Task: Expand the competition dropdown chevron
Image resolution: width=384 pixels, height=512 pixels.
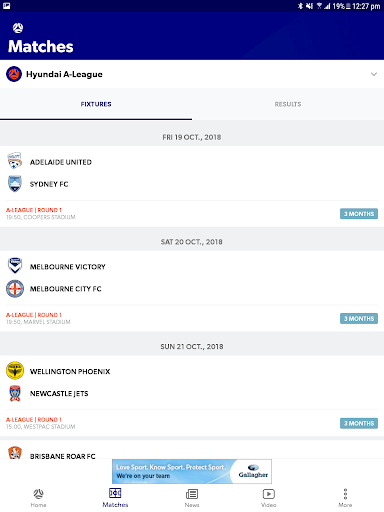Action: pos(374,74)
